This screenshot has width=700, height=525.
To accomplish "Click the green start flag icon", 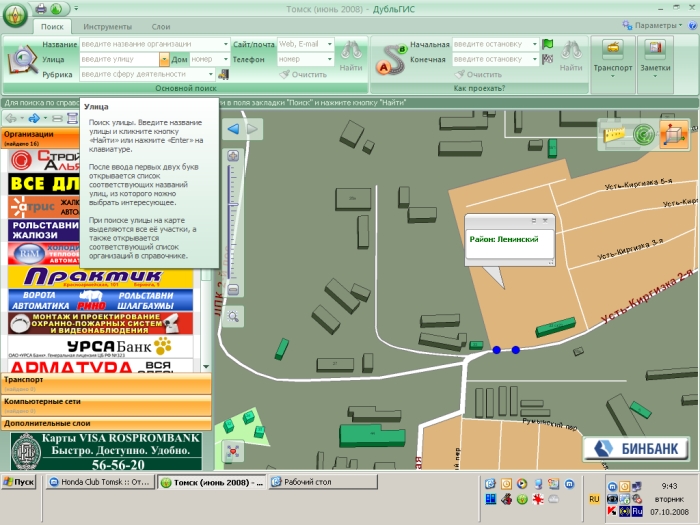I will coord(547,44).
